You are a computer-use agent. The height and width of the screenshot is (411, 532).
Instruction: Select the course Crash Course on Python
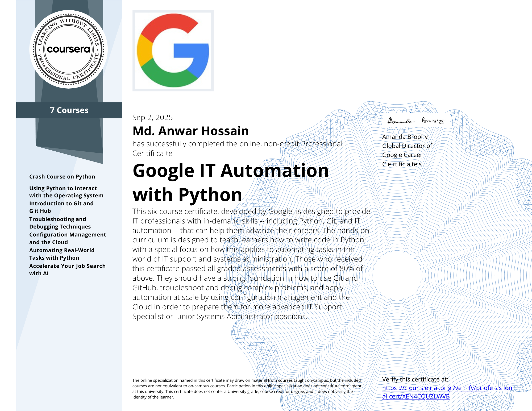click(62, 177)
